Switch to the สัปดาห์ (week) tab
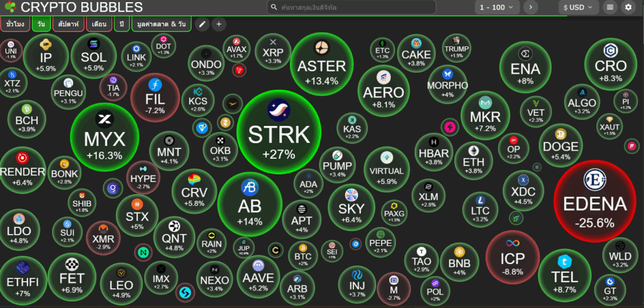 68,24
